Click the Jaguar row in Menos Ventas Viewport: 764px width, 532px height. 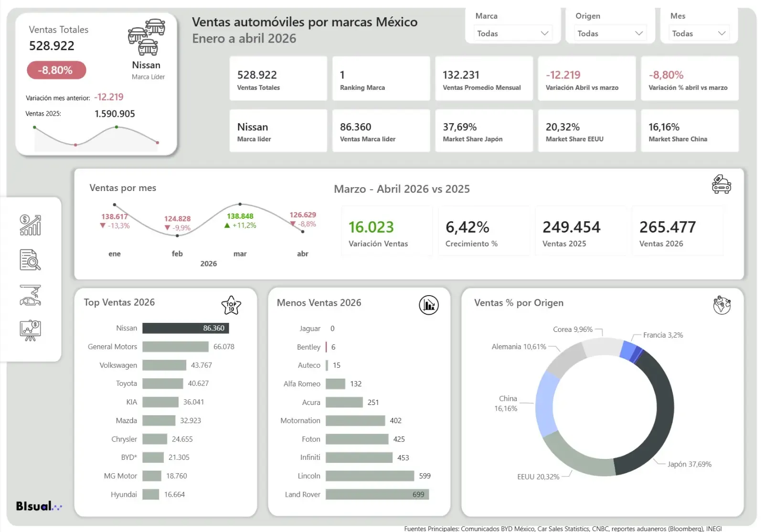[x=317, y=329]
